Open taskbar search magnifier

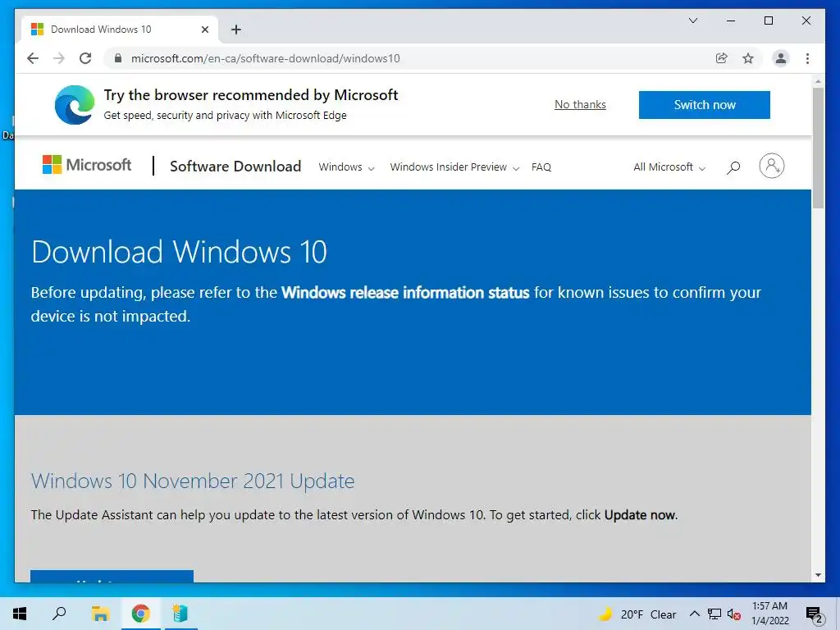tap(59, 614)
